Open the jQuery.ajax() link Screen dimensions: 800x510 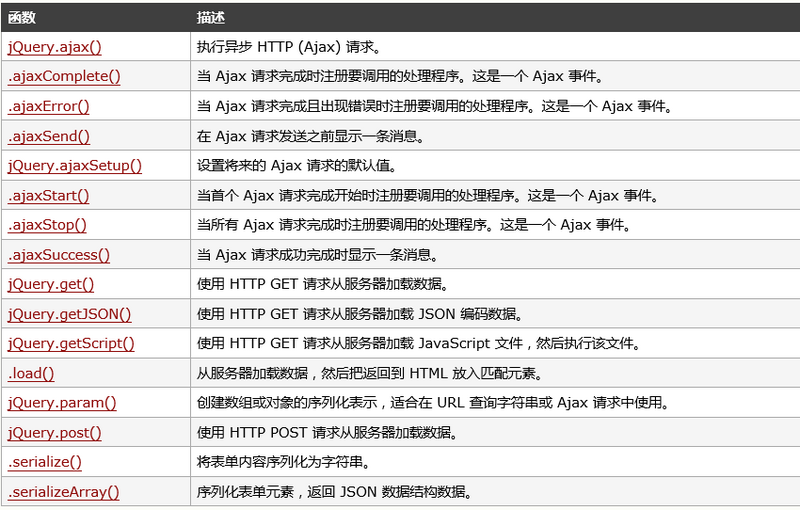pyautogui.click(x=55, y=47)
